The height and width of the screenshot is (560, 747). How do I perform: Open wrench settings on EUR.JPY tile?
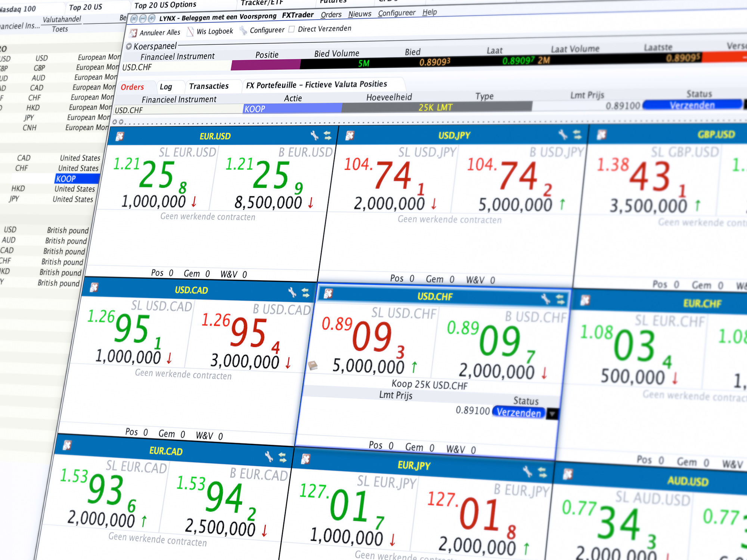[x=528, y=472]
